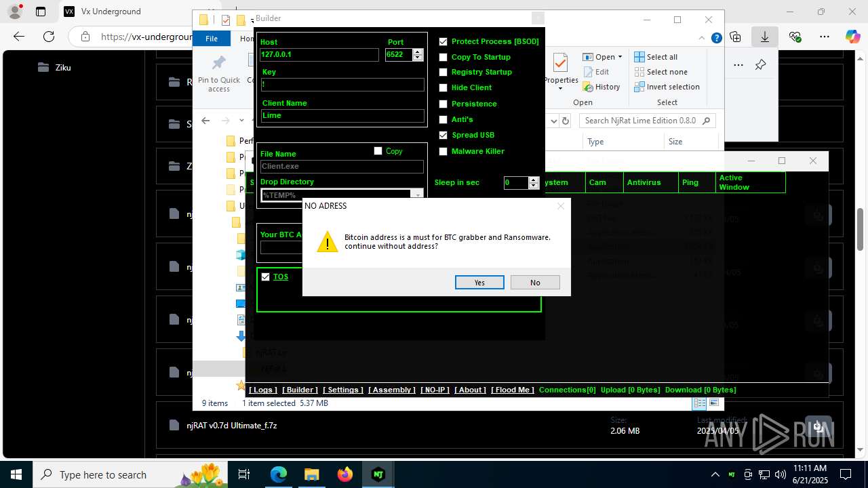Viewport: 868px width, 488px height.
Task: Open more options in downloads panel
Action: click(x=738, y=65)
